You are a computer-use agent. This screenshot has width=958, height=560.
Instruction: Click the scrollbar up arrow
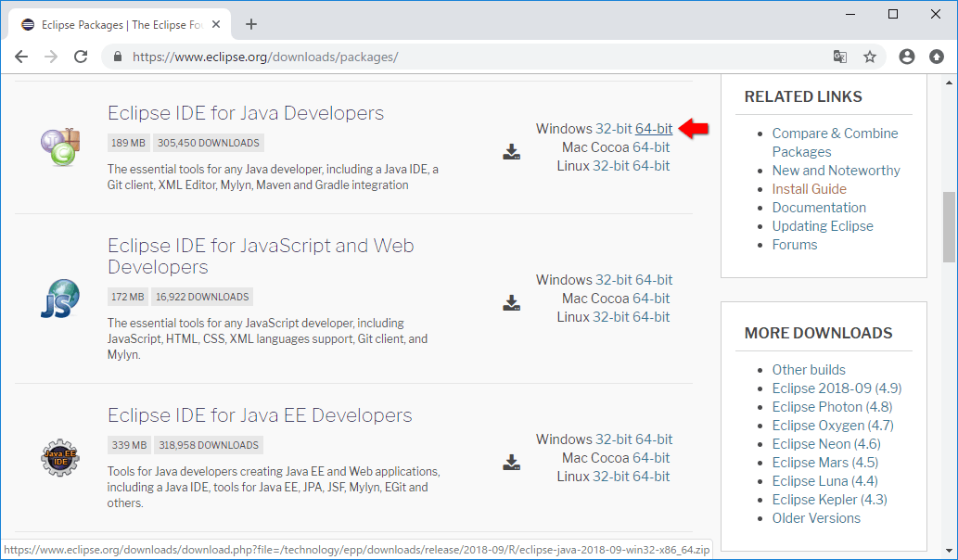click(x=949, y=83)
